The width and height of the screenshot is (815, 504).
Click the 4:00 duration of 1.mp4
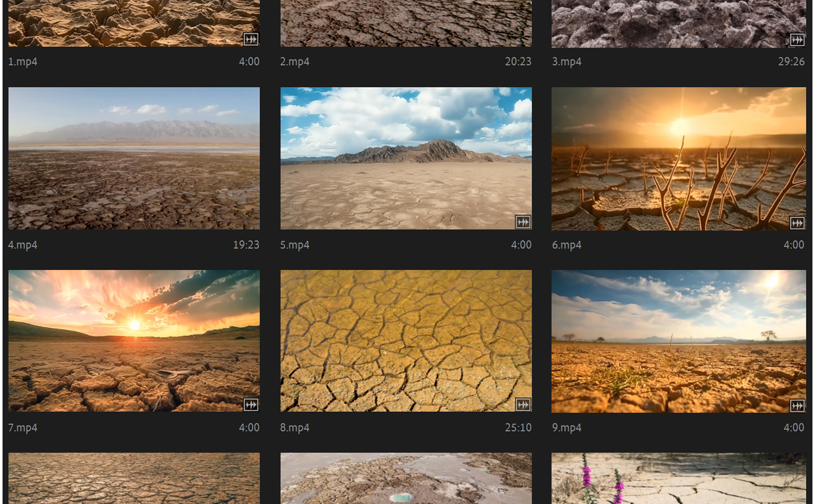249,62
